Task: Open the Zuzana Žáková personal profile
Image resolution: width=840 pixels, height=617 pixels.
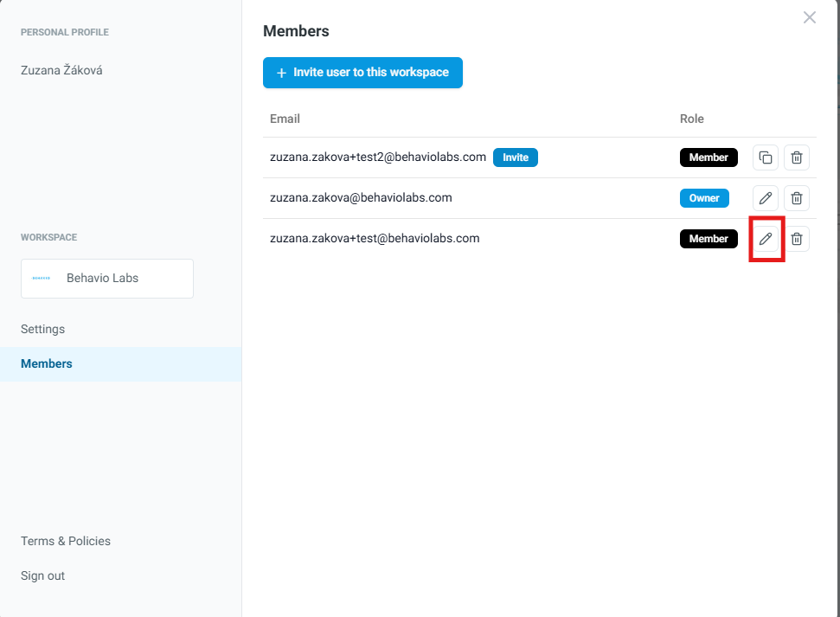Action: click(61, 70)
